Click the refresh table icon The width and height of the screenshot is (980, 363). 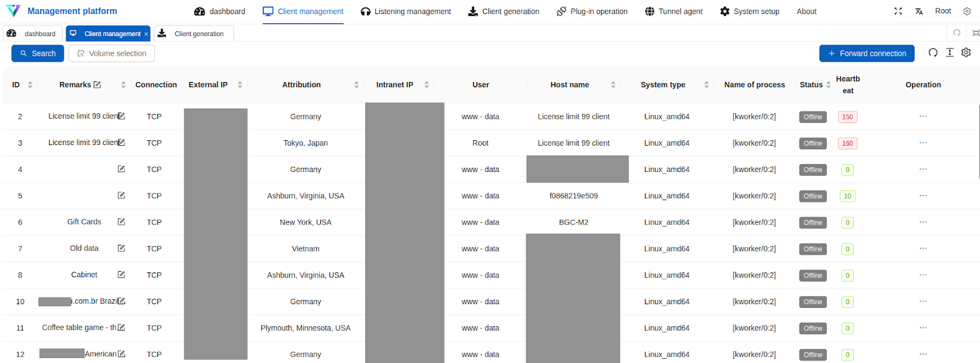[933, 53]
